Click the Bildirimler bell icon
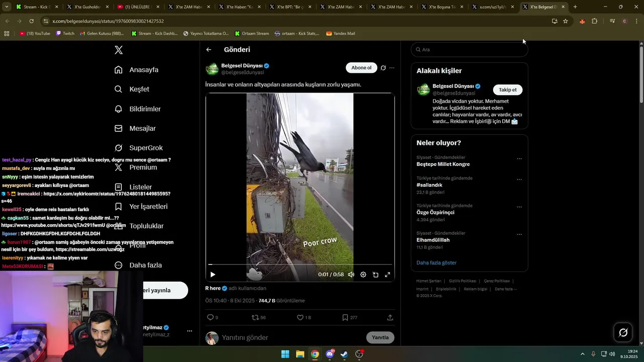 [x=118, y=109]
